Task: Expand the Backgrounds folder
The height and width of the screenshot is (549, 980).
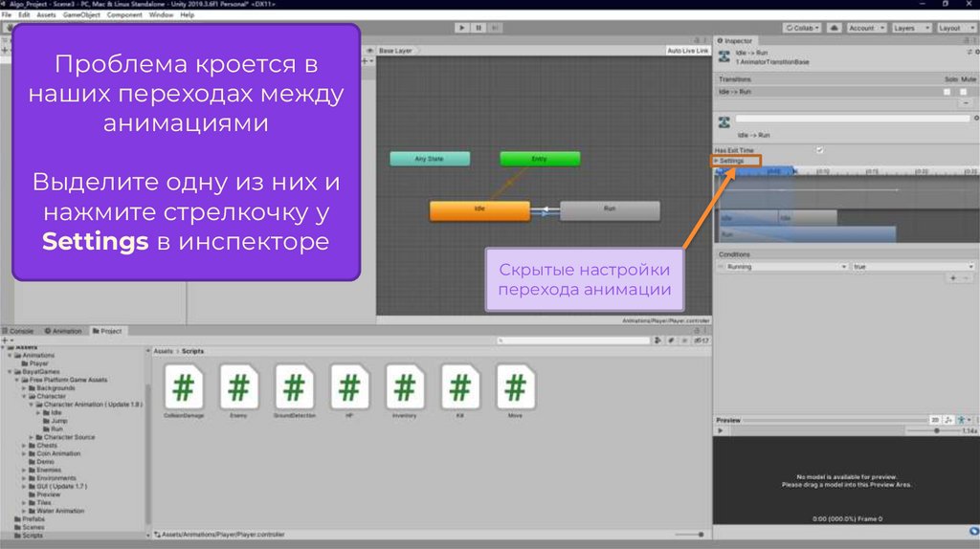Action: (24, 388)
